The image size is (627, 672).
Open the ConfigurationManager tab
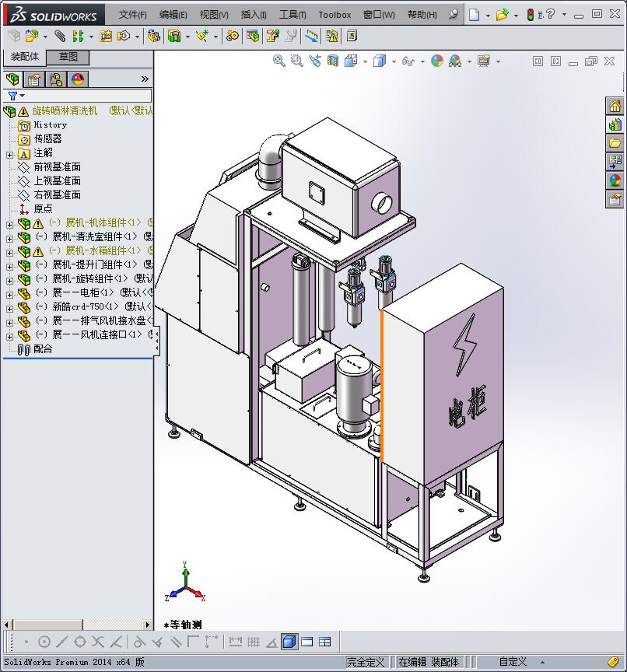click(x=56, y=79)
